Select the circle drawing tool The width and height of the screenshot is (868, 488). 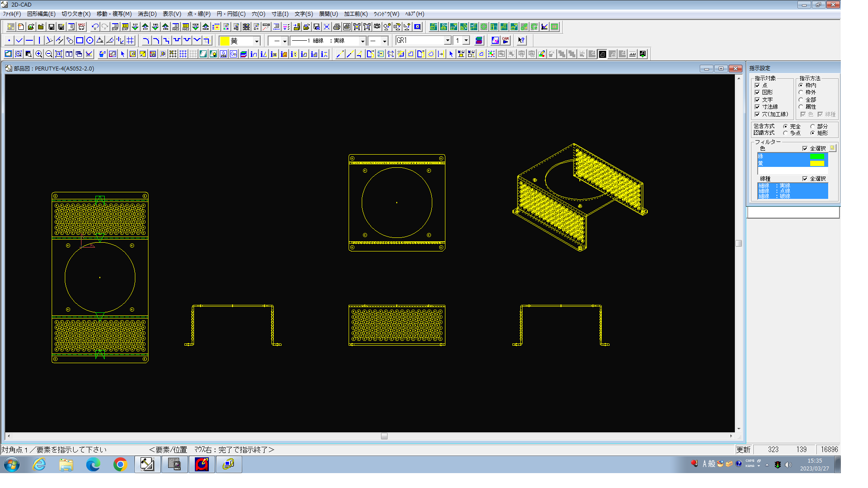click(x=90, y=41)
